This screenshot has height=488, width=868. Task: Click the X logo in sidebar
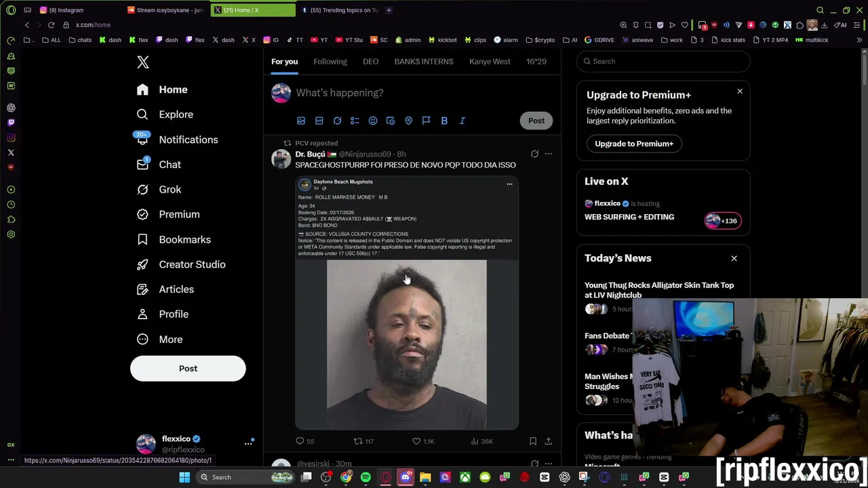tap(142, 62)
